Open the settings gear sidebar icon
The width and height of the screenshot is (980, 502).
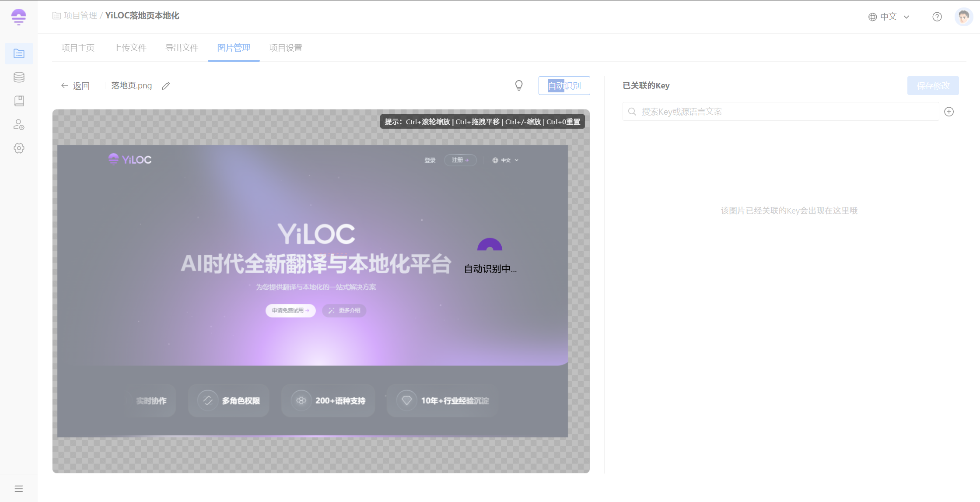19,148
